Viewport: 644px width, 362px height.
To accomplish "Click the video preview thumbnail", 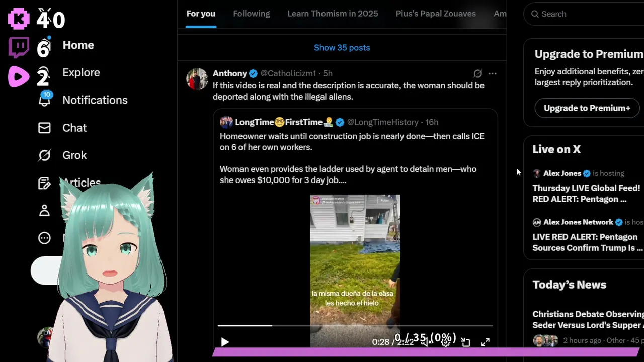I will (x=355, y=270).
